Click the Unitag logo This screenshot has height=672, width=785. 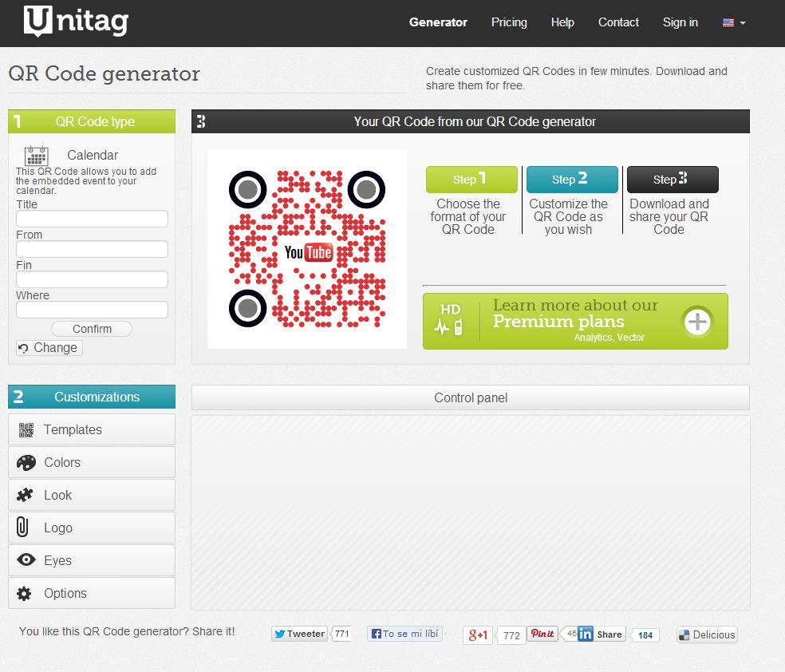76,21
